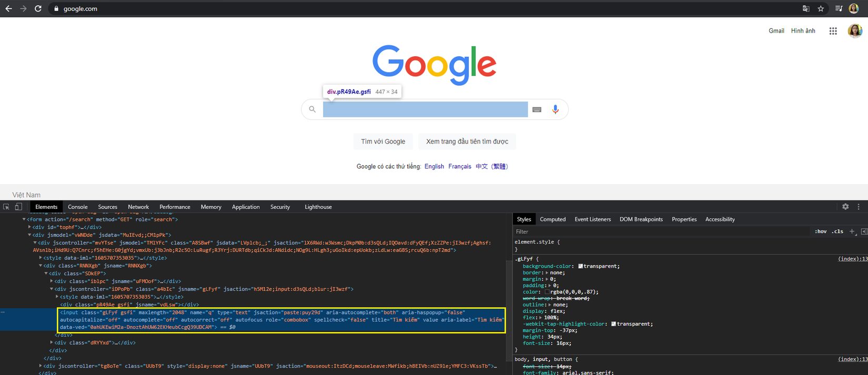Switch Google language to Français
Image resolution: width=868 pixels, height=375 pixels.
pos(460,166)
